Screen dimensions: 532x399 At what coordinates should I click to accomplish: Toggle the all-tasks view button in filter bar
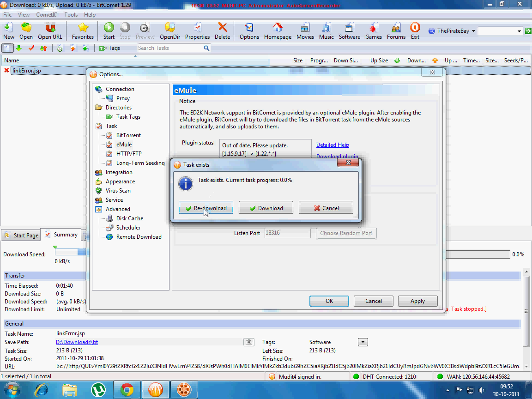tap(7, 48)
